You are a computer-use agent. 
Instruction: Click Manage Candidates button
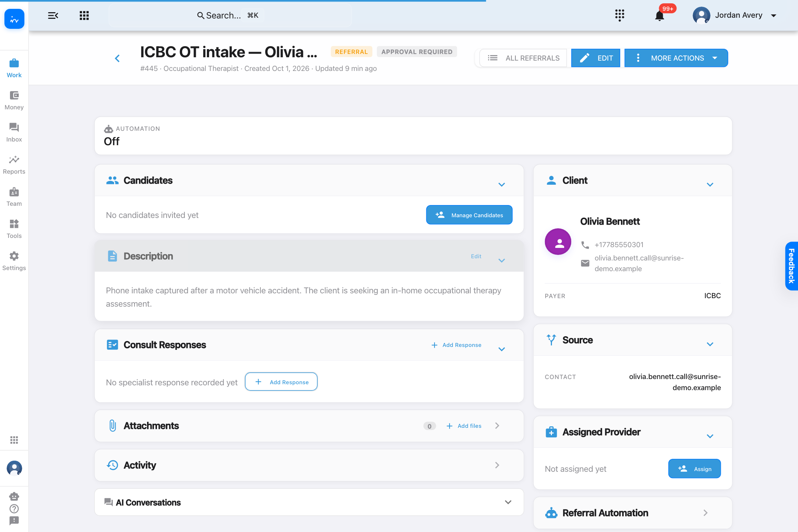point(469,215)
